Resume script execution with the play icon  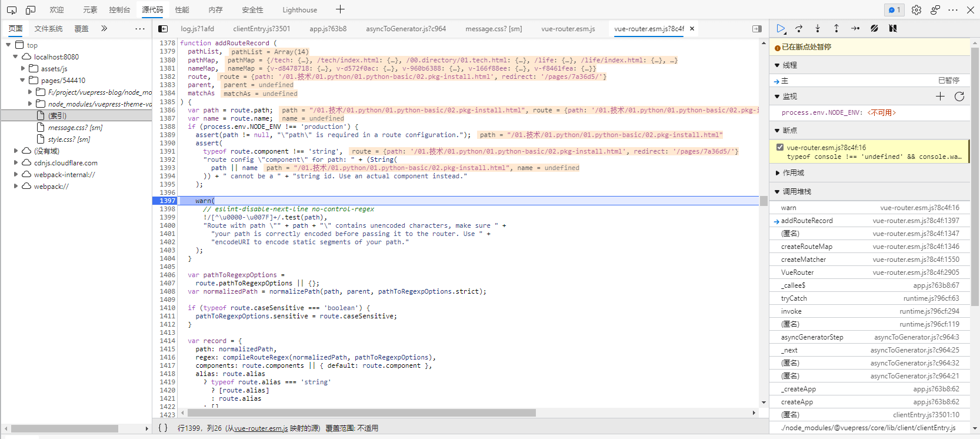(x=780, y=28)
